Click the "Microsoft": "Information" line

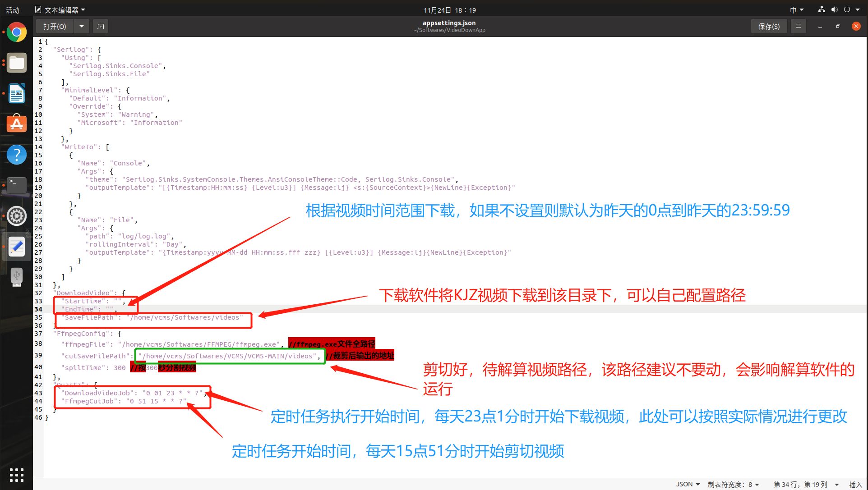coord(130,123)
